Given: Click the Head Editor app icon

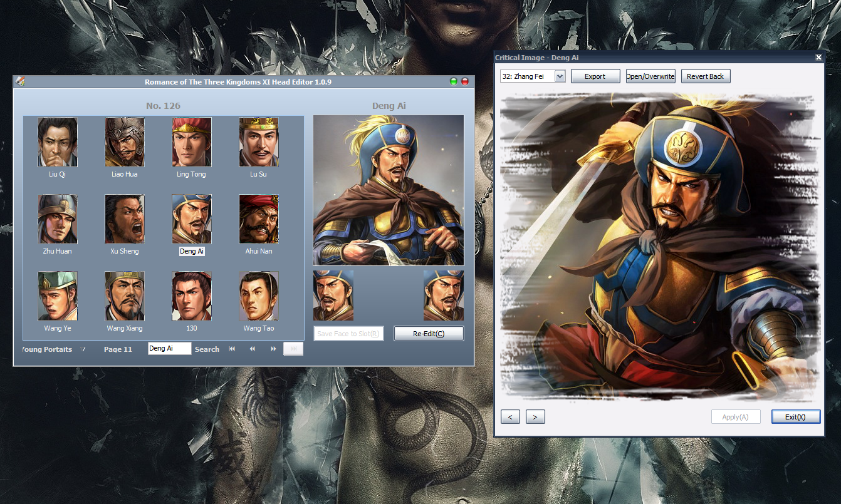Looking at the screenshot, I should click(x=21, y=81).
